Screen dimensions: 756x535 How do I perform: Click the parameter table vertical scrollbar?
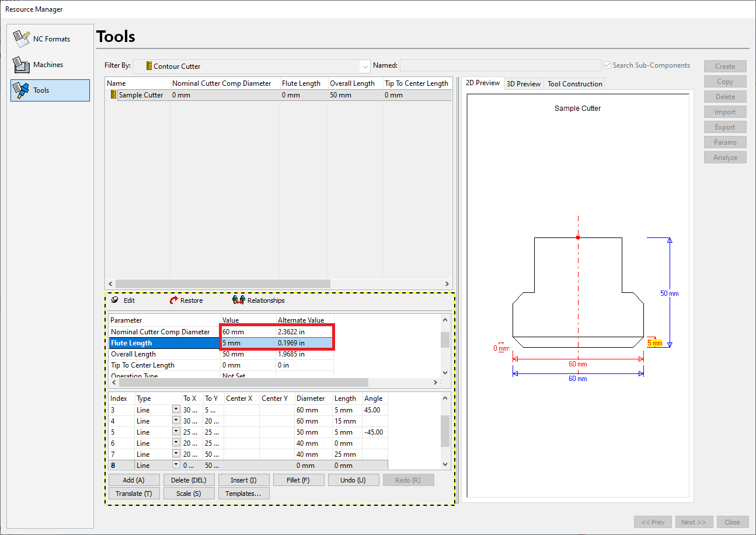click(x=445, y=340)
